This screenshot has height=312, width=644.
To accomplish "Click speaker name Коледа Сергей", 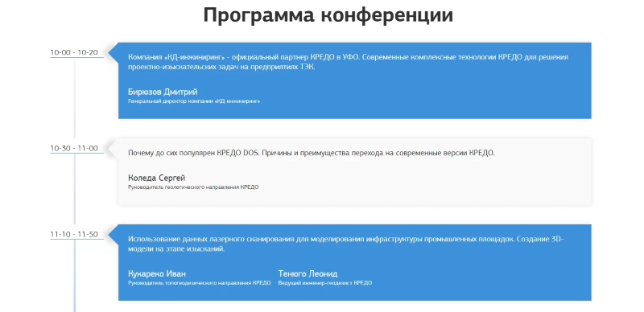I will 156,178.
